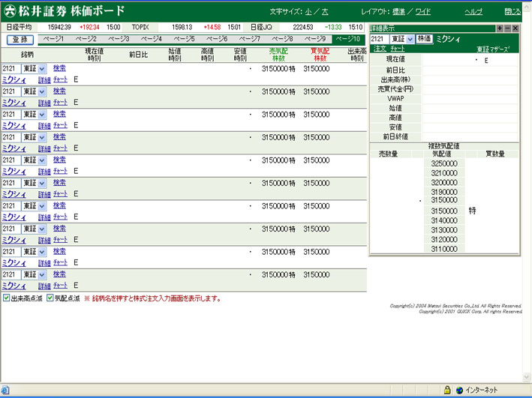Open 東証 dropdown in the bottom stock row
The width and height of the screenshot is (532, 398).
tap(42, 274)
